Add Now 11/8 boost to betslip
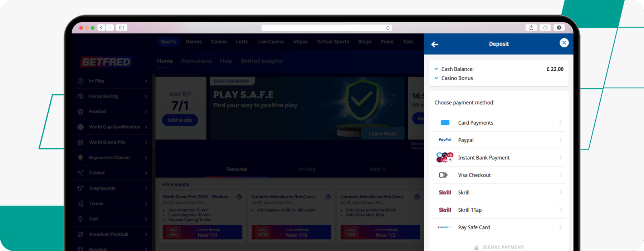 [291, 232]
